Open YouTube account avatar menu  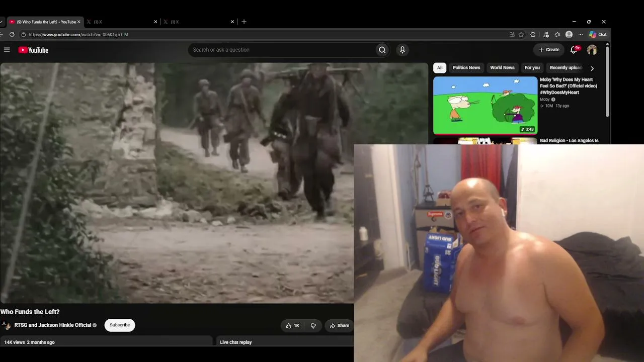click(592, 50)
